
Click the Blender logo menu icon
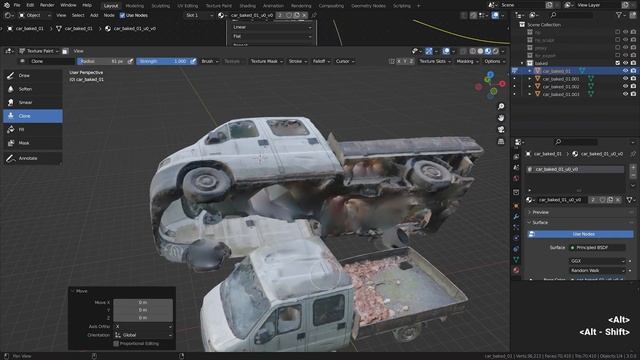pyautogui.click(x=7, y=5)
